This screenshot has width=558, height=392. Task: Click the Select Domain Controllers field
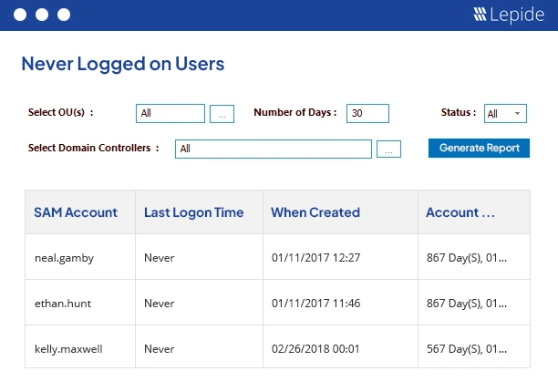tap(274, 149)
